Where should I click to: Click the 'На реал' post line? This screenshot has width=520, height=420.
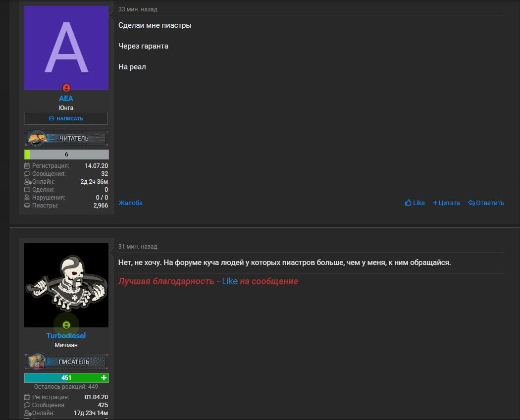coord(132,67)
